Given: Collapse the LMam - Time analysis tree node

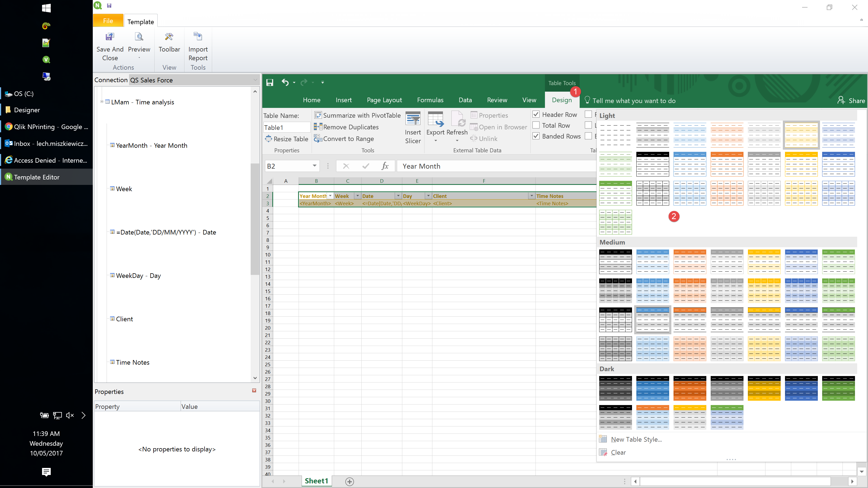Looking at the screenshot, I should coord(101,102).
